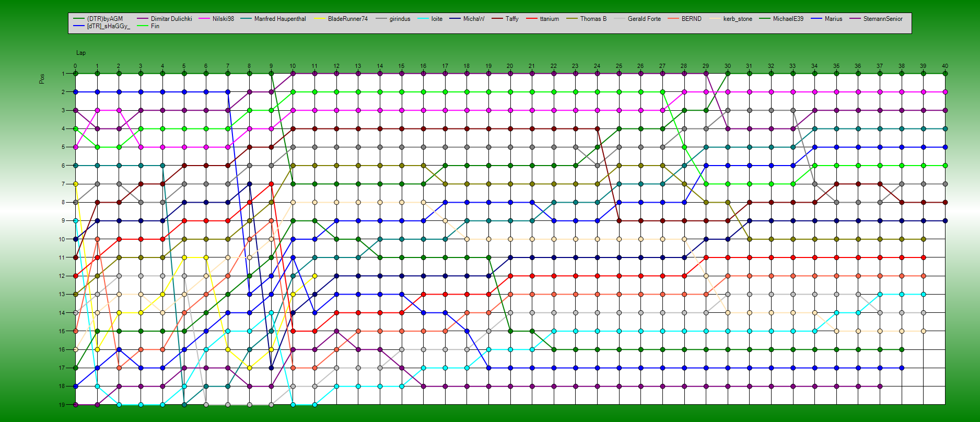Select the kerb_stone legend label
980x422 pixels.
tap(738, 19)
